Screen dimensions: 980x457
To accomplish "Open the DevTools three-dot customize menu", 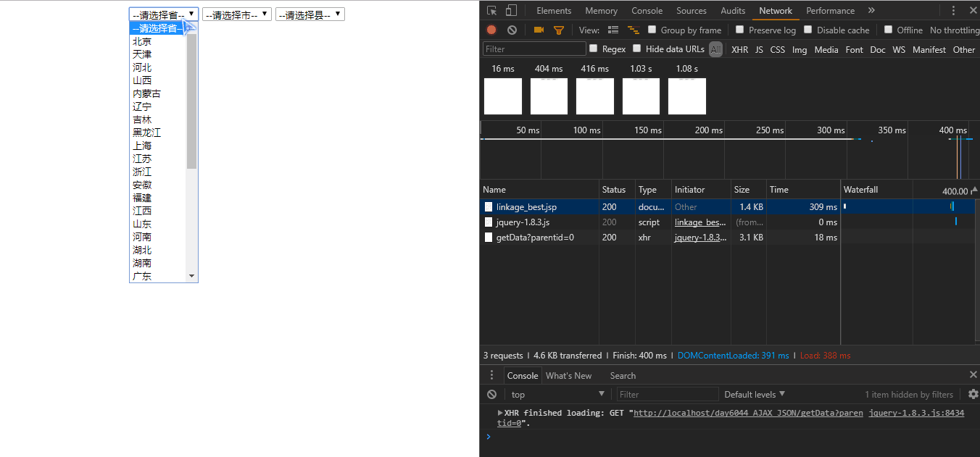I will click(953, 11).
